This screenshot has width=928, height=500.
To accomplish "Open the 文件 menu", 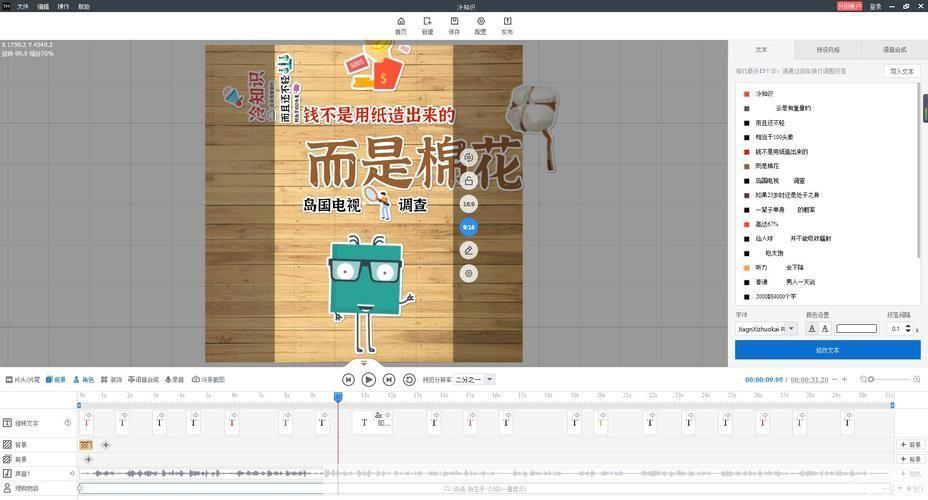I will pos(22,6).
